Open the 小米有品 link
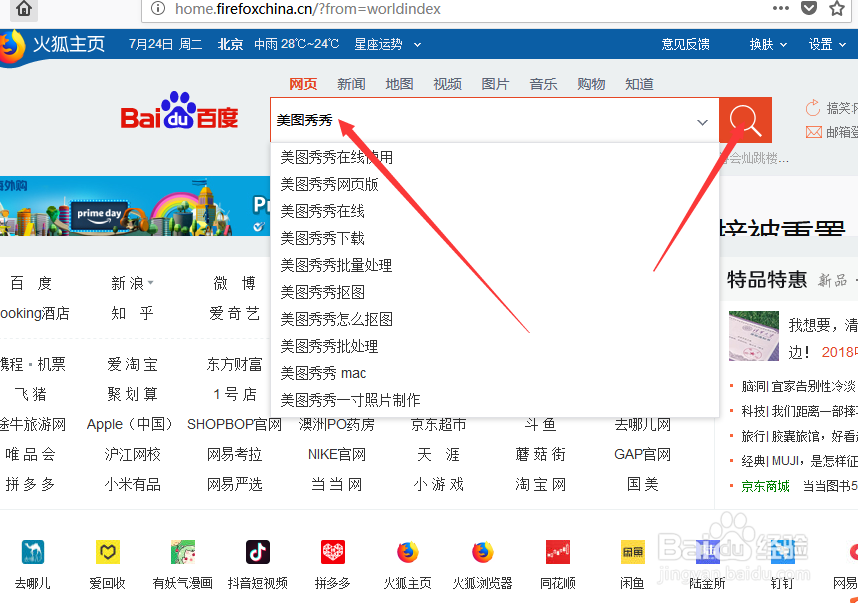This screenshot has width=858, height=603. tap(132, 484)
